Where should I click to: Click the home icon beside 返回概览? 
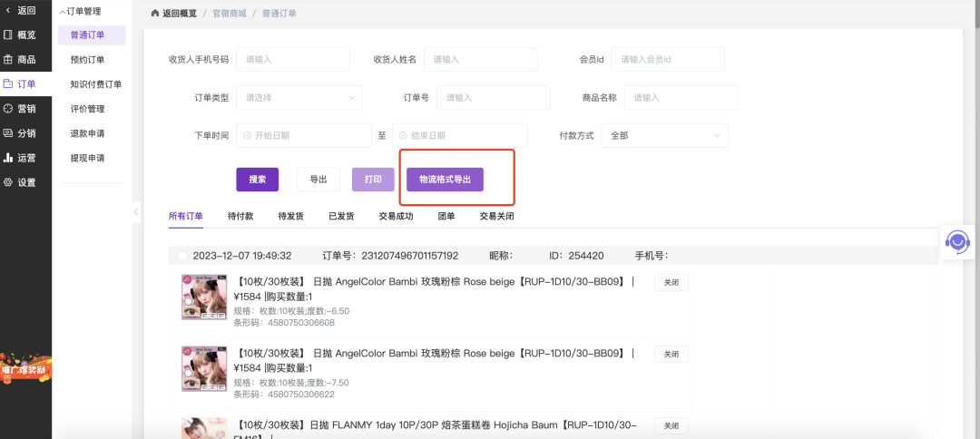pos(155,13)
